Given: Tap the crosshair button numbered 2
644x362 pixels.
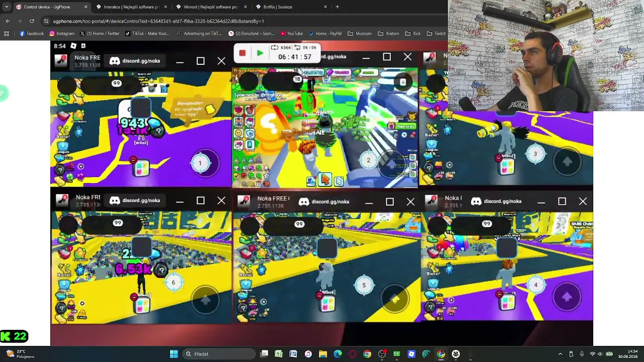Looking at the screenshot, I should pos(368,160).
